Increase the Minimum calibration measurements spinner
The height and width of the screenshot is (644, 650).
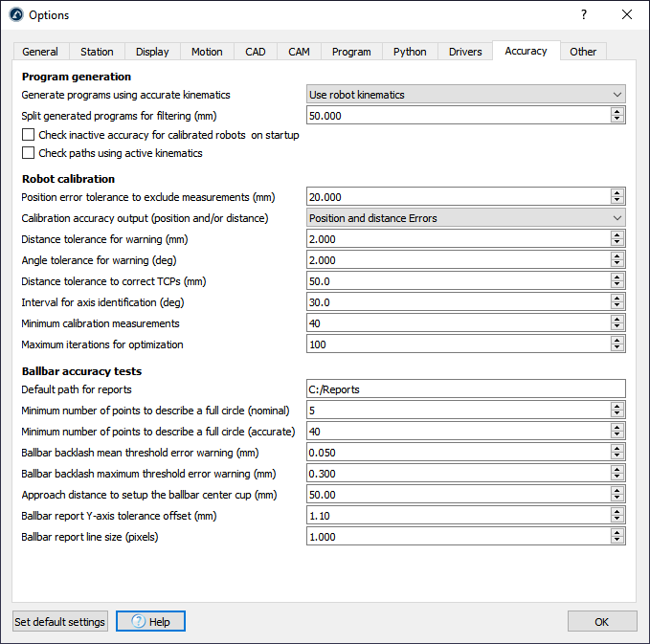(x=617, y=319)
